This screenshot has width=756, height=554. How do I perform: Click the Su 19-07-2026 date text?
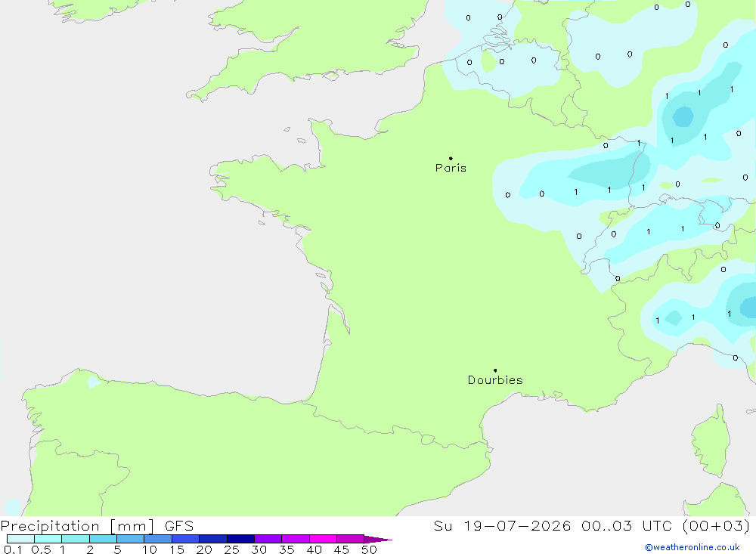coord(502,526)
